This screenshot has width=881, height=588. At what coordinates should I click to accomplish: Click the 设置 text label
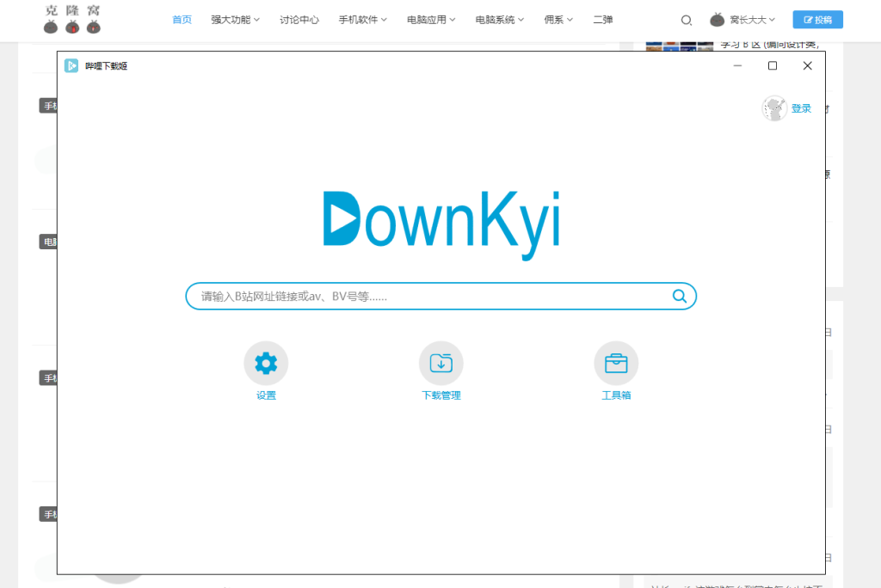(266, 395)
